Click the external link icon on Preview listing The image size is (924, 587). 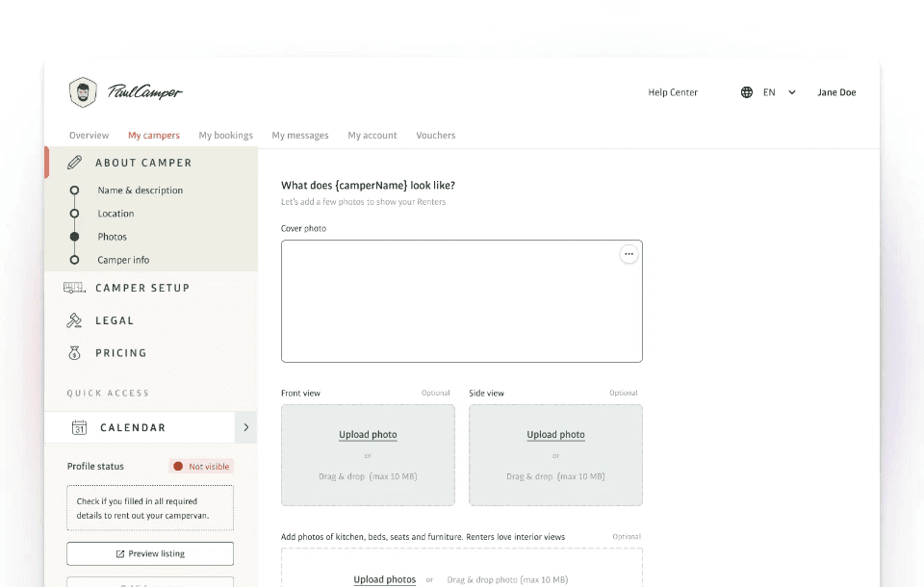(x=120, y=554)
